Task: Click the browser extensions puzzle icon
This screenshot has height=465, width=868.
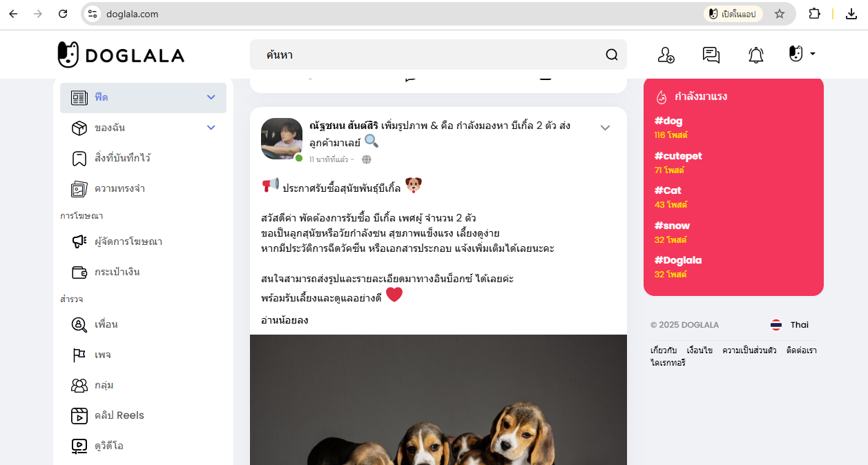Action: 814,14
